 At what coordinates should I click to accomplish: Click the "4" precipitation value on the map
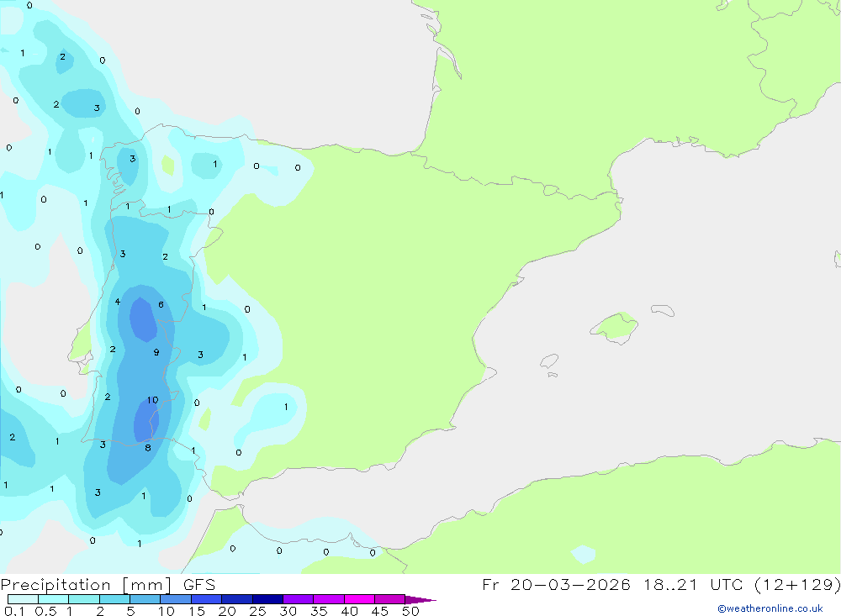118,302
